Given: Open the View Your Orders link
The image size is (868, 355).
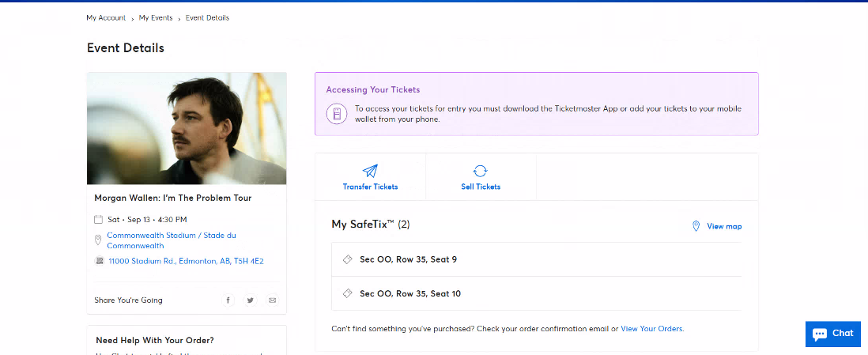Looking at the screenshot, I should click(652, 328).
